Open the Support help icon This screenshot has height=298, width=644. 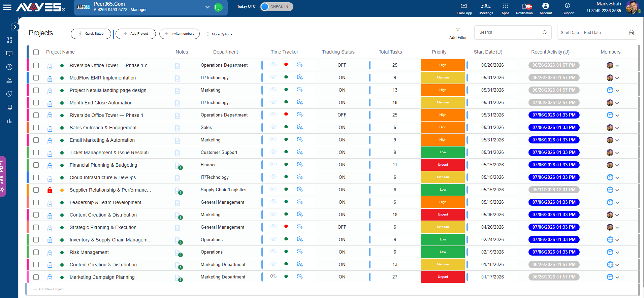click(x=567, y=6)
